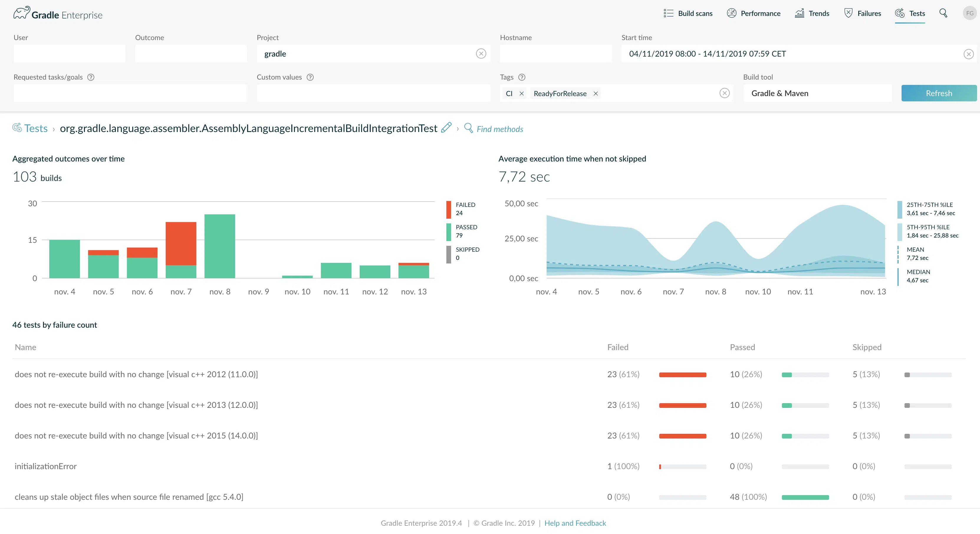This screenshot has height=534, width=980.
Task: Remove the CI tag chip
Action: tap(522, 93)
